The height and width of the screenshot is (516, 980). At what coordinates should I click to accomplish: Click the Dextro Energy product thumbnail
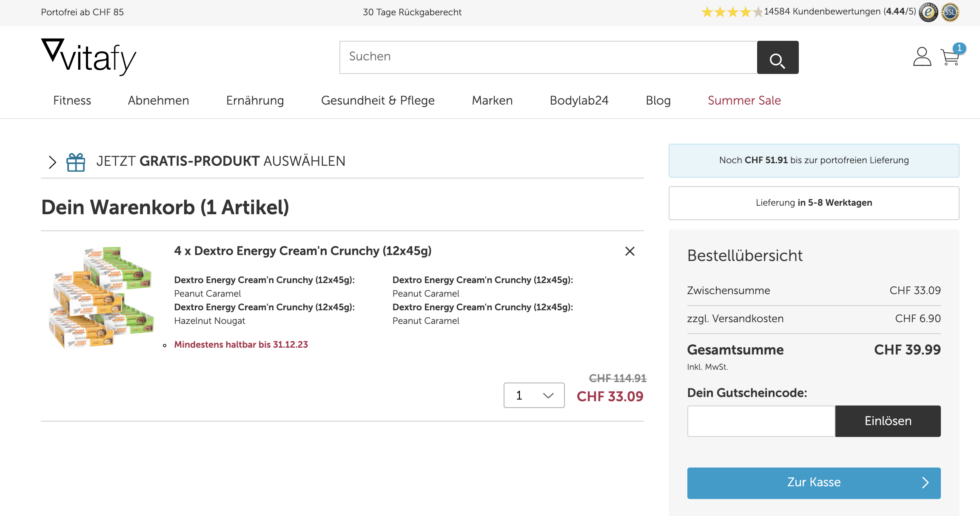pos(102,297)
